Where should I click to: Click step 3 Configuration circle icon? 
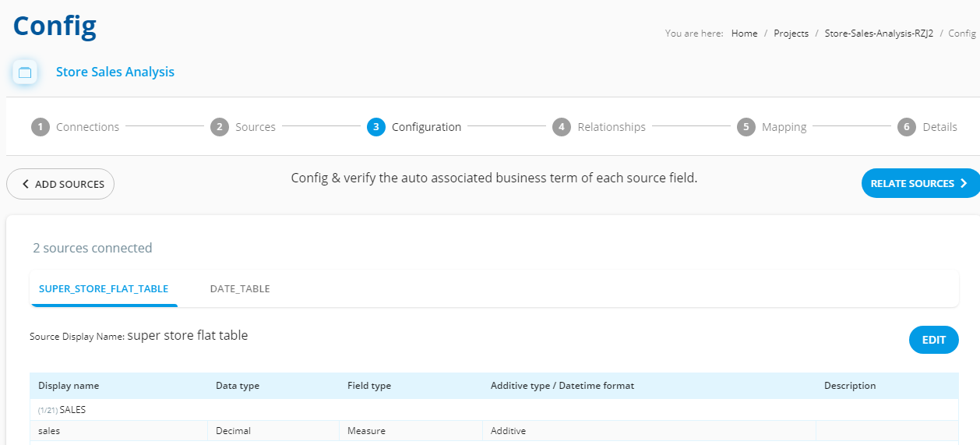click(x=376, y=127)
